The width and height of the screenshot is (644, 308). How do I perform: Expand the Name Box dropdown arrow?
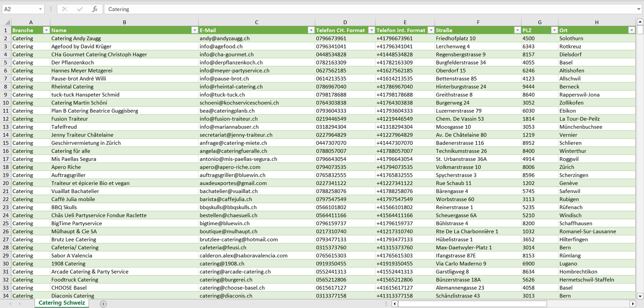pyautogui.click(x=41, y=9)
